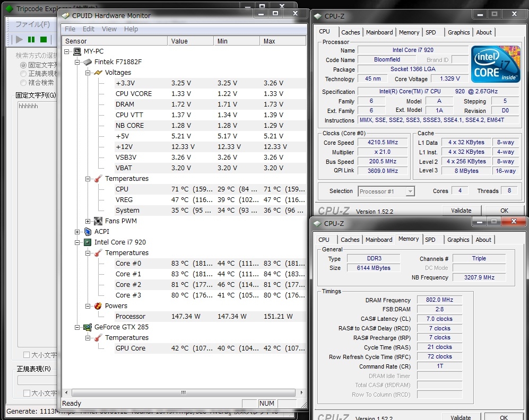
Task: Click the MY-PC computer icon
Action: (x=77, y=51)
